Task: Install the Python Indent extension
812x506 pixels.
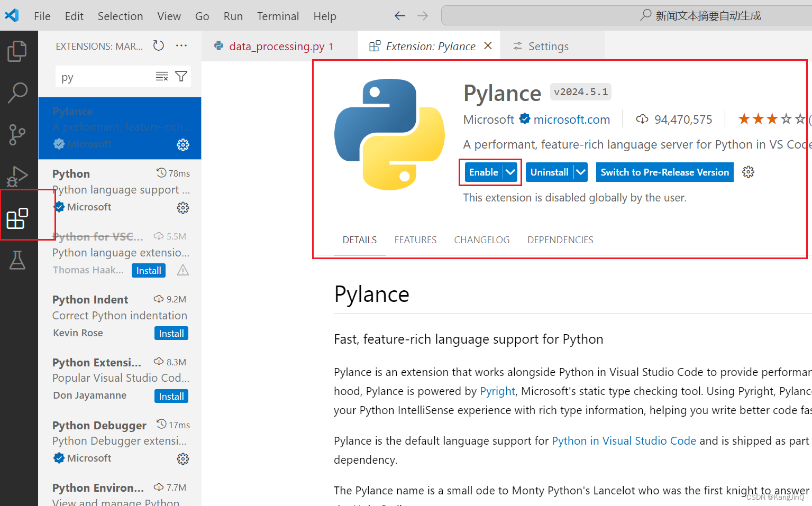Action: [x=171, y=333]
